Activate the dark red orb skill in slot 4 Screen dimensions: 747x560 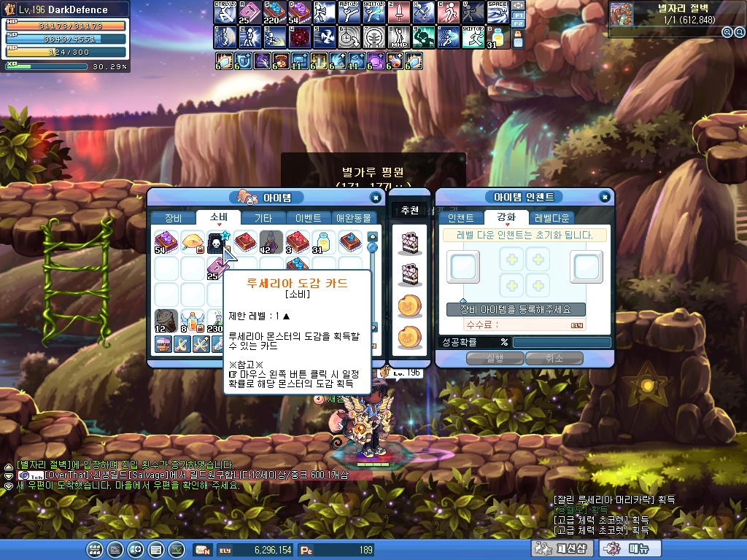[299, 37]
